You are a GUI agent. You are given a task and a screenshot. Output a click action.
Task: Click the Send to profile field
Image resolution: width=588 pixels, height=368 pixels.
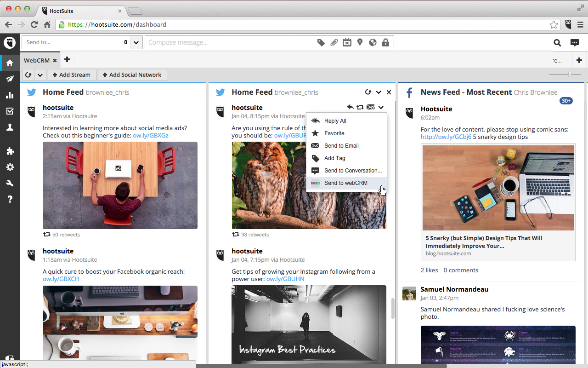[x=76, y=42]
